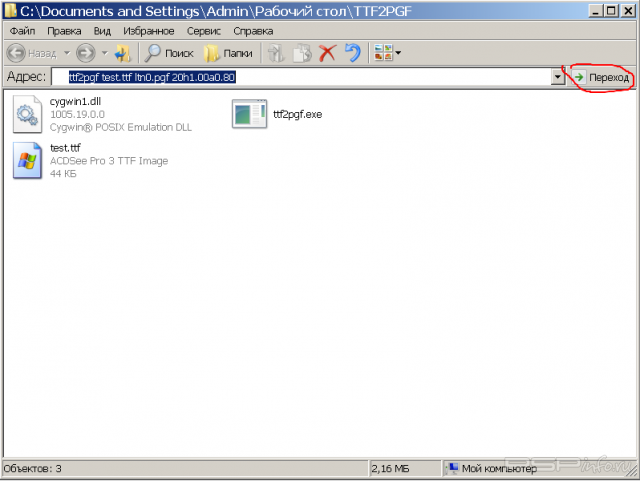Open the Файл menu
Image resolution: width=640 pixels, height=481 pixels.
click(x=22, y=31)
